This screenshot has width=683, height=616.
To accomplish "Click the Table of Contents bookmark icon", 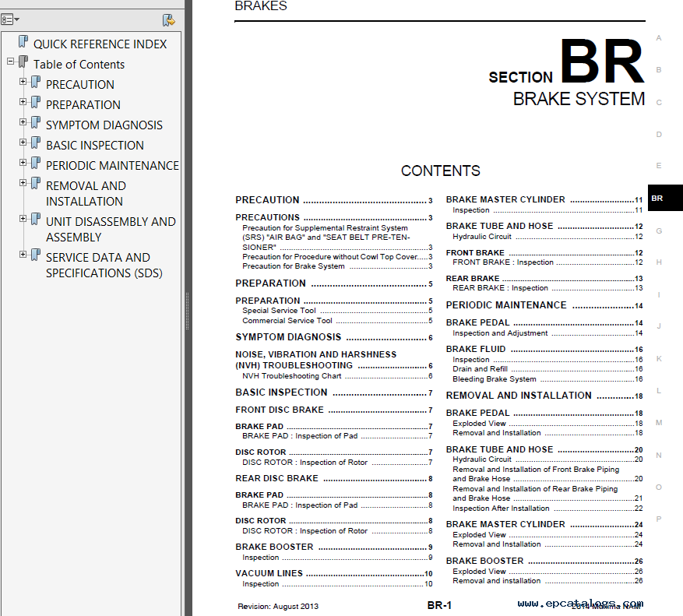I will pyautogui.click(x=23, y=62).
